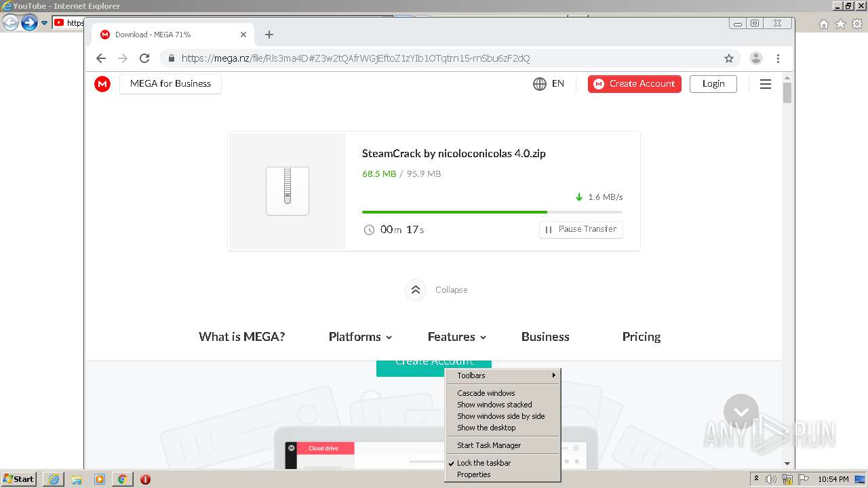The image size is (868, 488).
Task: Open the Chrome three-dot menu
Action: pos(778,58)
